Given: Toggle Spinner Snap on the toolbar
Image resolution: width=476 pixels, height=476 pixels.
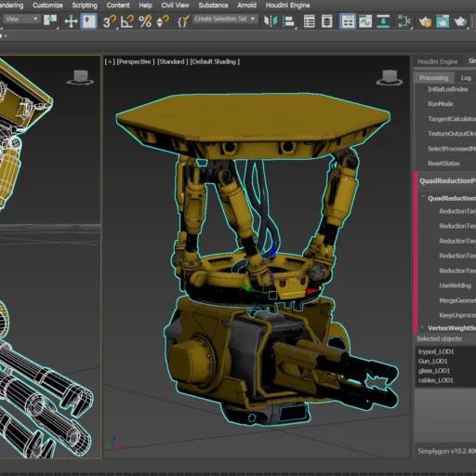Looking at the screenshot, I should 163,21.
